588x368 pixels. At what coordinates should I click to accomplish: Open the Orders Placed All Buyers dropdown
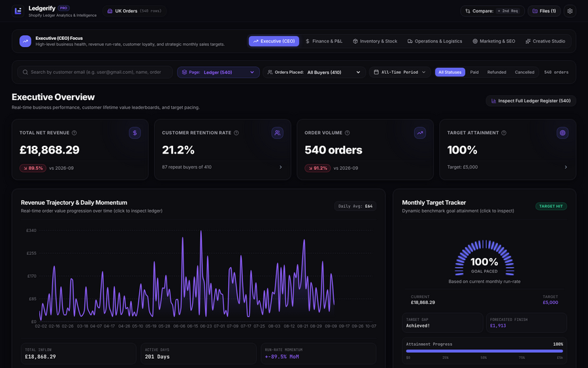[314, 72]
